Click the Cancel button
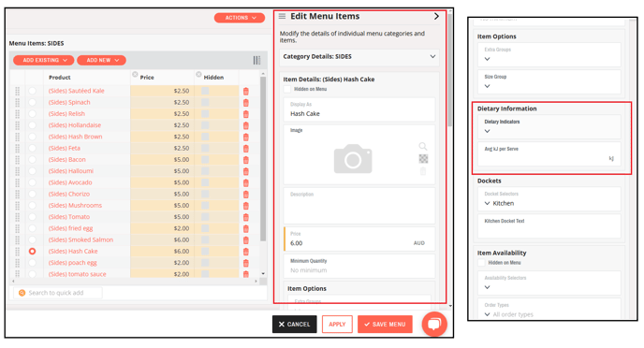644x348 pixels. pos(295,325)
